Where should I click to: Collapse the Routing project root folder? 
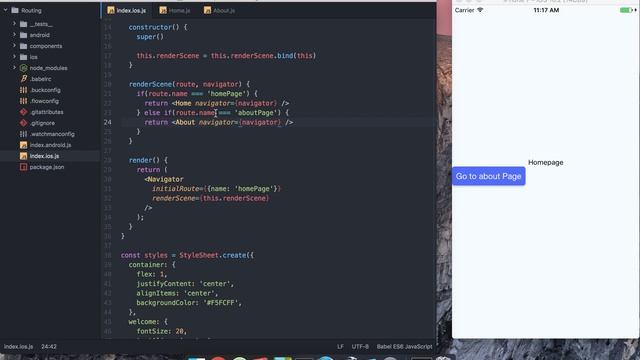(x=6, y=10)
